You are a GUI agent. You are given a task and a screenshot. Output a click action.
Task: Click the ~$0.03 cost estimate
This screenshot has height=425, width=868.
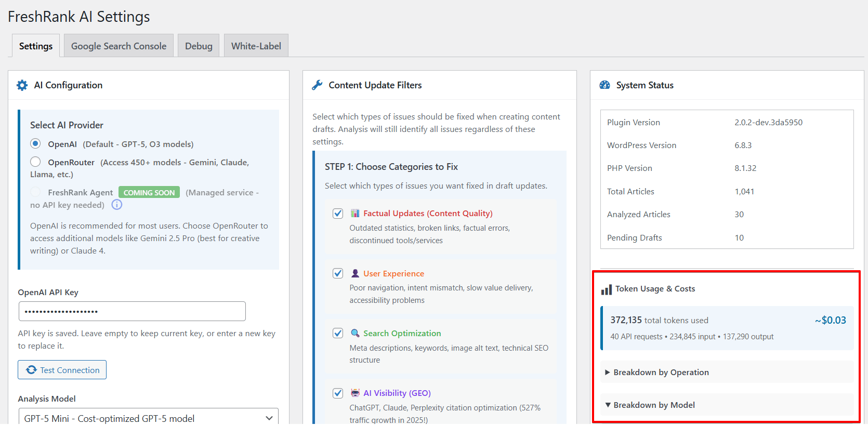pos(831,320)
